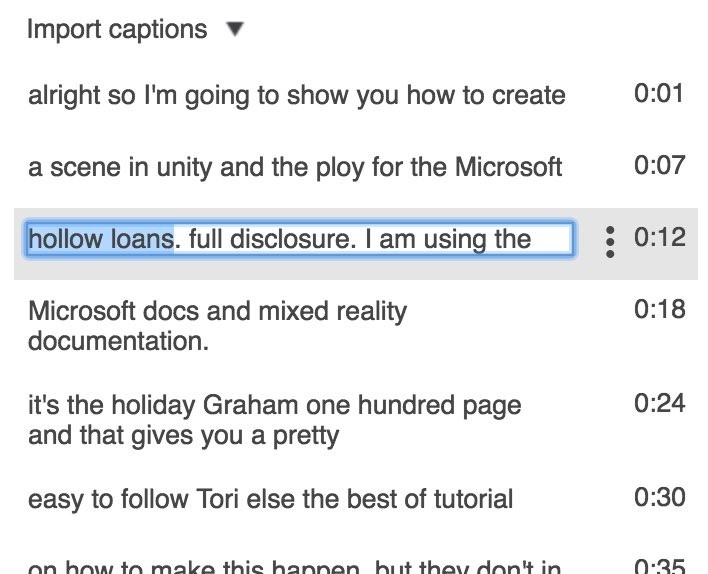Click the 0:12 timestamp on edited row
Screen dimensions: 708x574
[x=659, y=238]
